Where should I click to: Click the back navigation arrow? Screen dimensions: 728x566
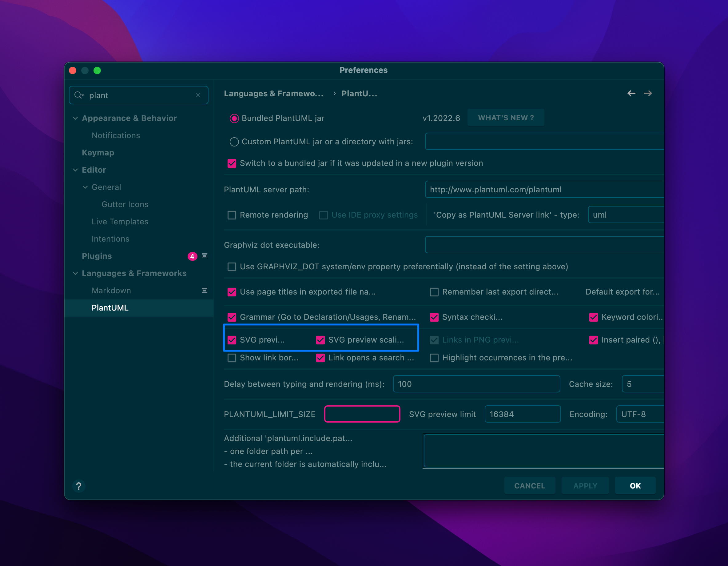pos(631,93)
